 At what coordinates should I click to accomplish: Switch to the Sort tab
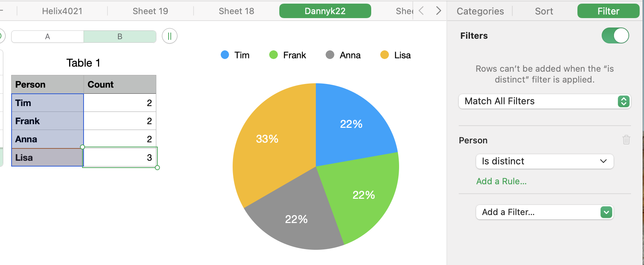pyautogui.click(x=544, y=11)
